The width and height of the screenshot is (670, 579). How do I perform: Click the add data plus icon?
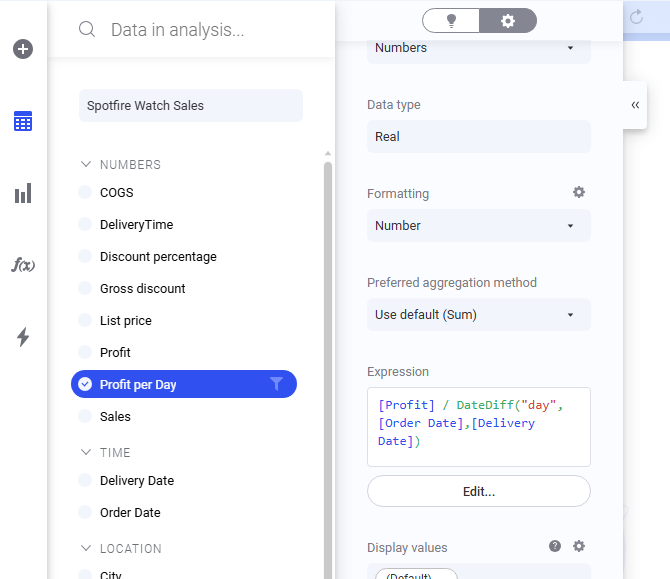tap(23, 49)
